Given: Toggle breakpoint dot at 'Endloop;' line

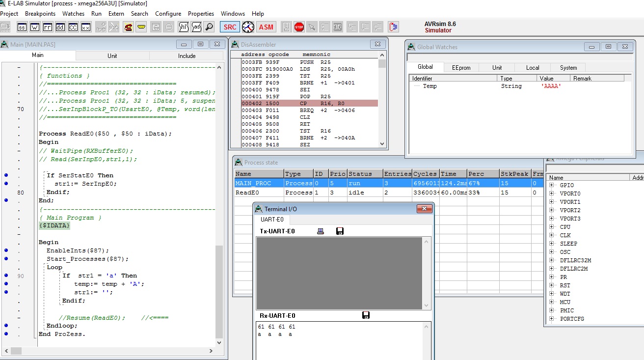Looking at the screenshot, I should click(x=6, y=326).
